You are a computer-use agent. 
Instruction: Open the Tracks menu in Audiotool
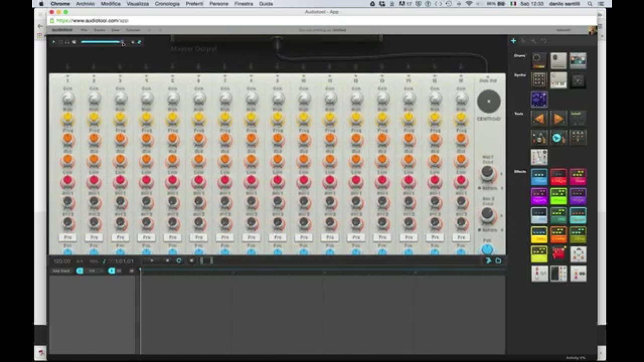click(x=99, y=30)
